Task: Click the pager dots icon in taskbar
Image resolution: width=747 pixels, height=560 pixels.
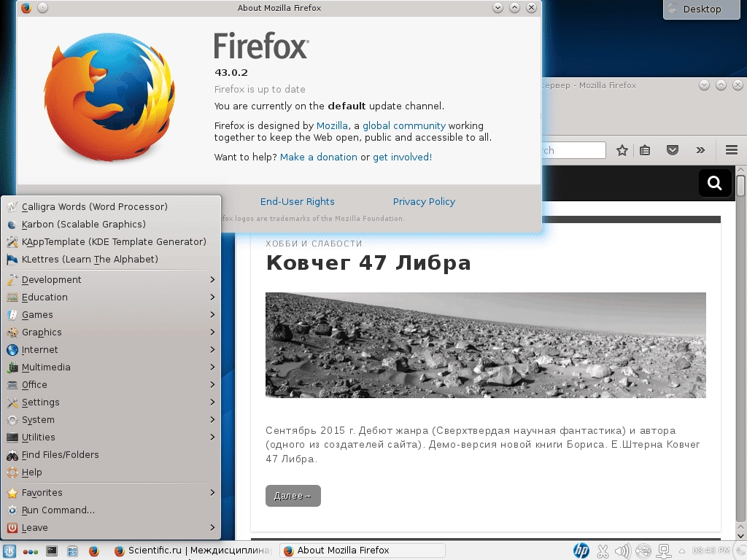Action: point(31,551)
